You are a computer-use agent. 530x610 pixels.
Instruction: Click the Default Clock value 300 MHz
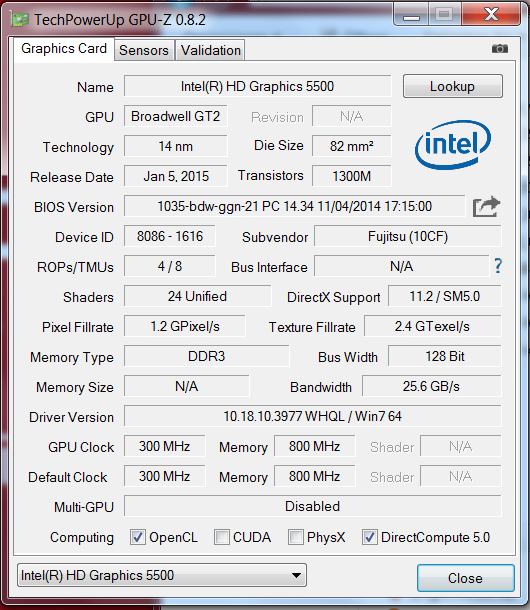165,476
